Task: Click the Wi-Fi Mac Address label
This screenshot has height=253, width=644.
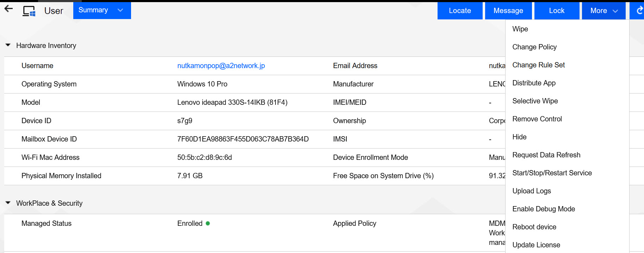Action: click(x=50, y=157)
